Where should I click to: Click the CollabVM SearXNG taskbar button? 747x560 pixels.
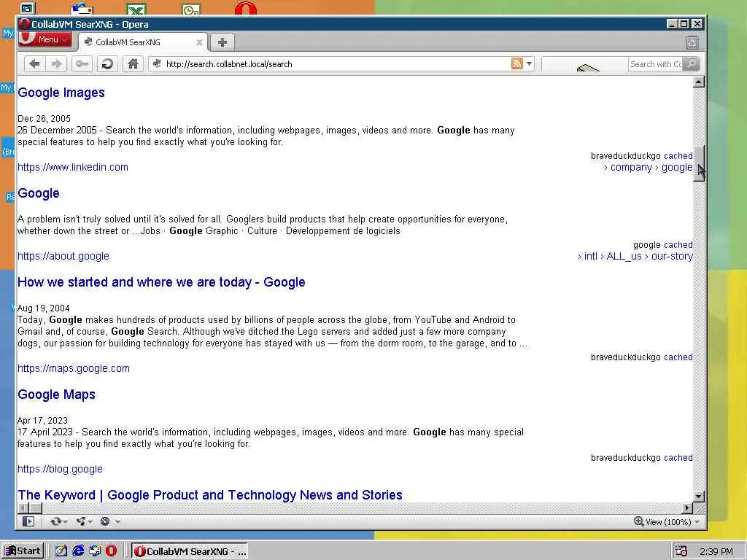click(x=190, y=551)
